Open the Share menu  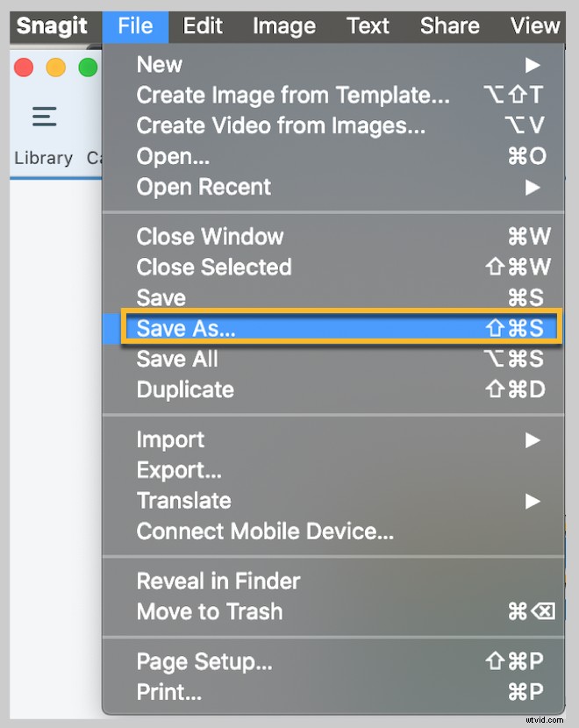[449, 25]
